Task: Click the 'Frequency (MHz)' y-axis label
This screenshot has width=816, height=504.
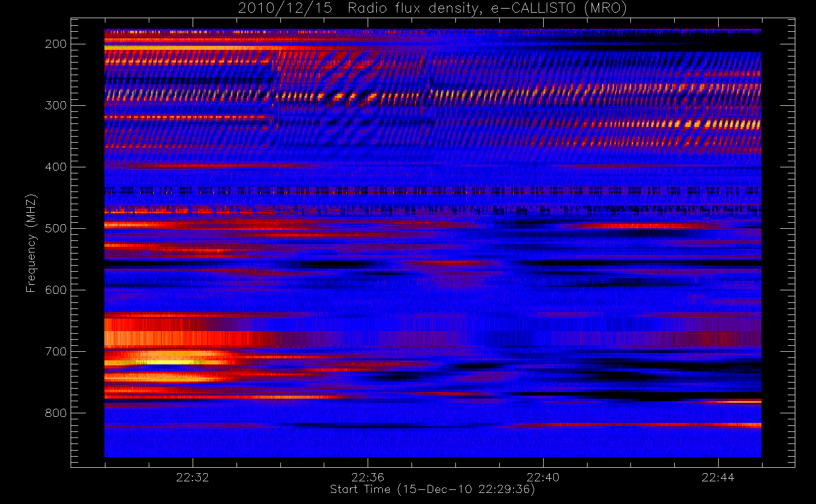Action: point(31,243)
